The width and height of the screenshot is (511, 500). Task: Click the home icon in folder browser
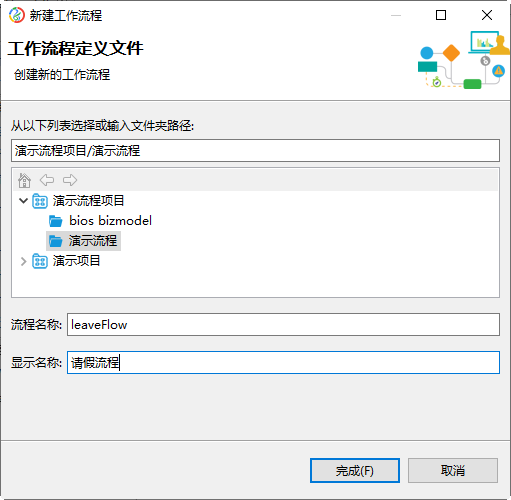pos(24,180)
